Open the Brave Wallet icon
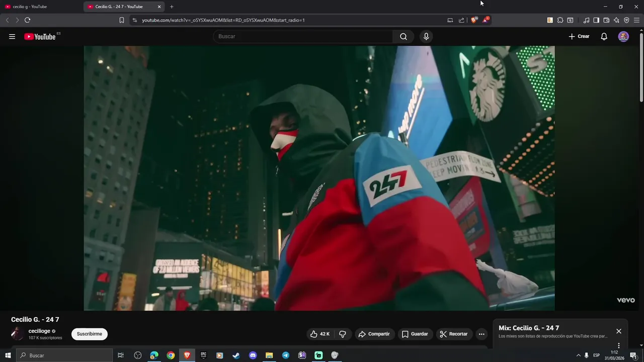 click(606, 20)
